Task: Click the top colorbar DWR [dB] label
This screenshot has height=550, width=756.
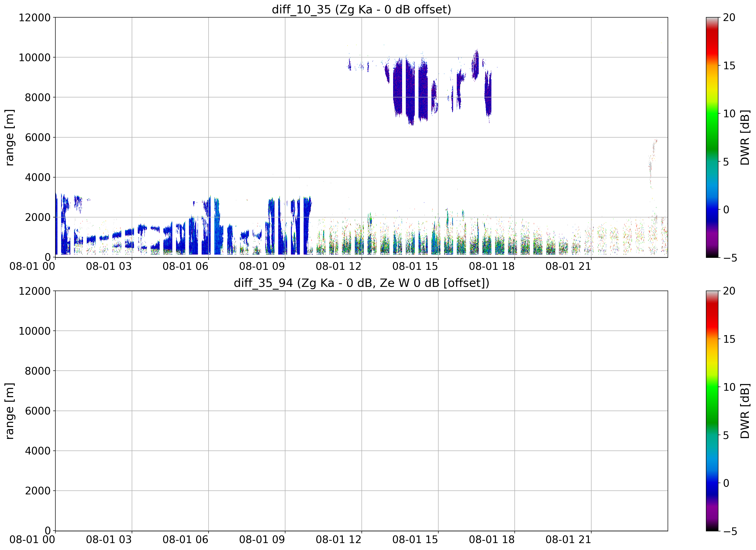Action: 745,137
